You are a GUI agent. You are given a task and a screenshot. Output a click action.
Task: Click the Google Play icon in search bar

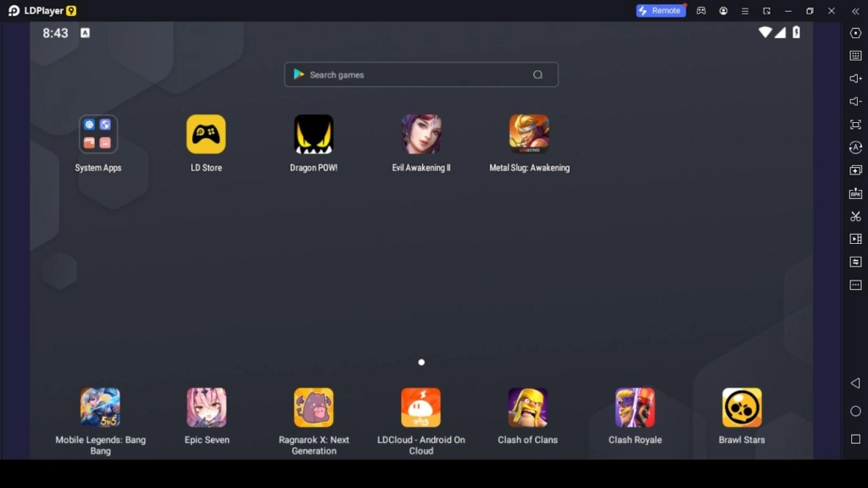click(x=298, y=75)
